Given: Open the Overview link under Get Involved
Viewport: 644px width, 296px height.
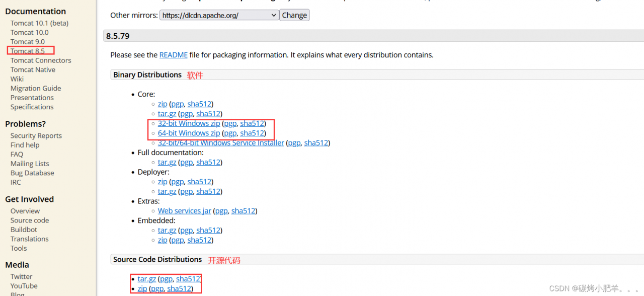Looking at the screenshot, I should pos(25,211).
